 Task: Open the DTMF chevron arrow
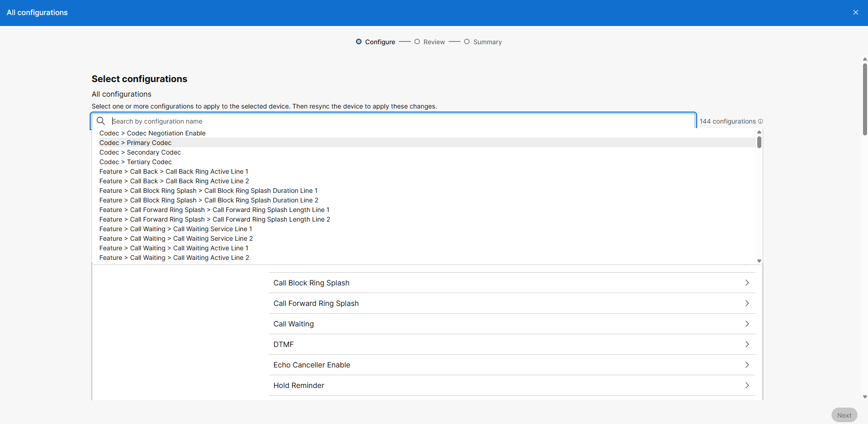point(747,344)
